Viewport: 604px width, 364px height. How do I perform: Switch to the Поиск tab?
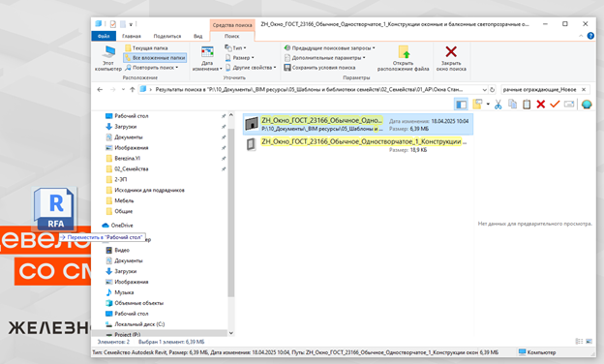pyautogui.click(x=232, y=36)
